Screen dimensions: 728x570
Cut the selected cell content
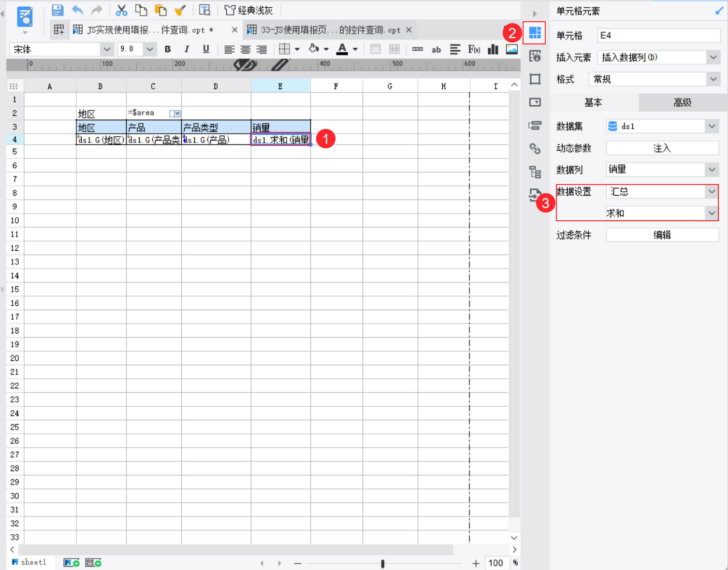pyautogui.click(x=122, y=10)
